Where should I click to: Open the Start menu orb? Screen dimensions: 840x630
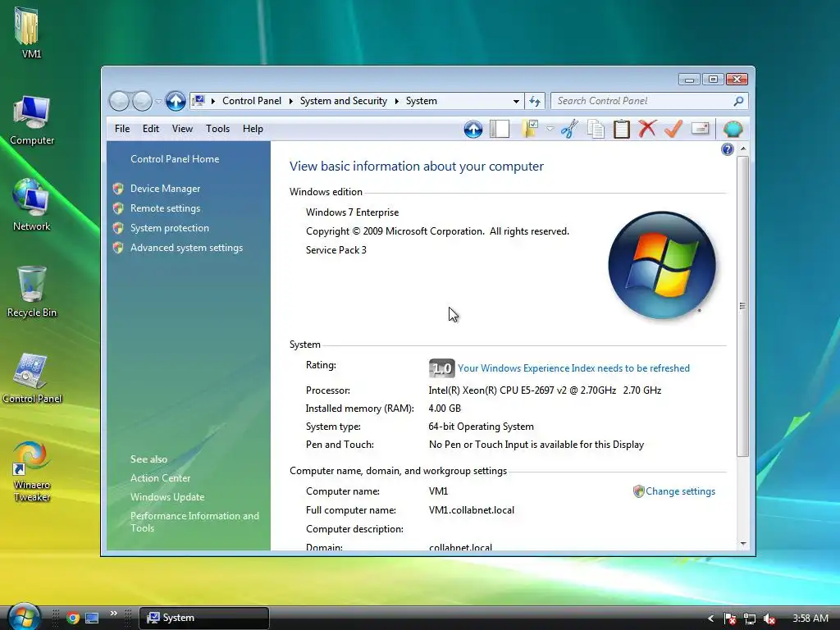point(24,616)
